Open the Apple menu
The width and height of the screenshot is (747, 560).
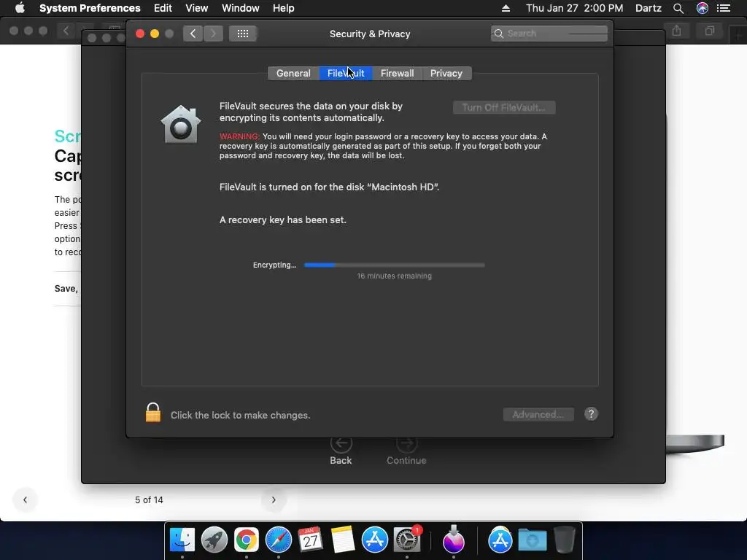pyautogui.click(x=20, y=8)
